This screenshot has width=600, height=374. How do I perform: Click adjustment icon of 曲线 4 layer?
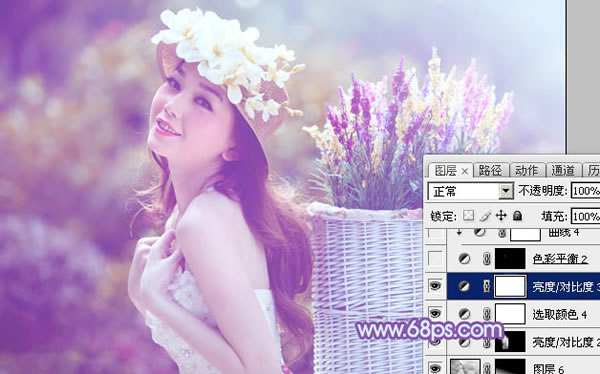pos(479,232)
